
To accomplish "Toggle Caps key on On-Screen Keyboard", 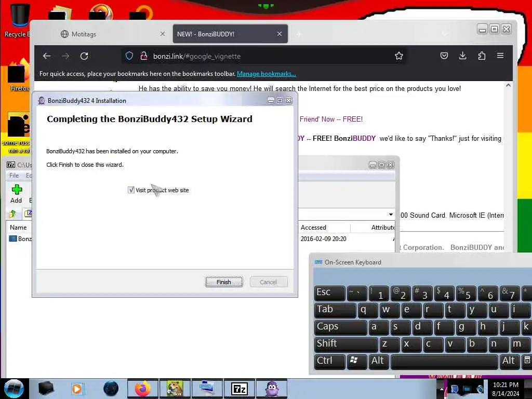I will (341, 327).
